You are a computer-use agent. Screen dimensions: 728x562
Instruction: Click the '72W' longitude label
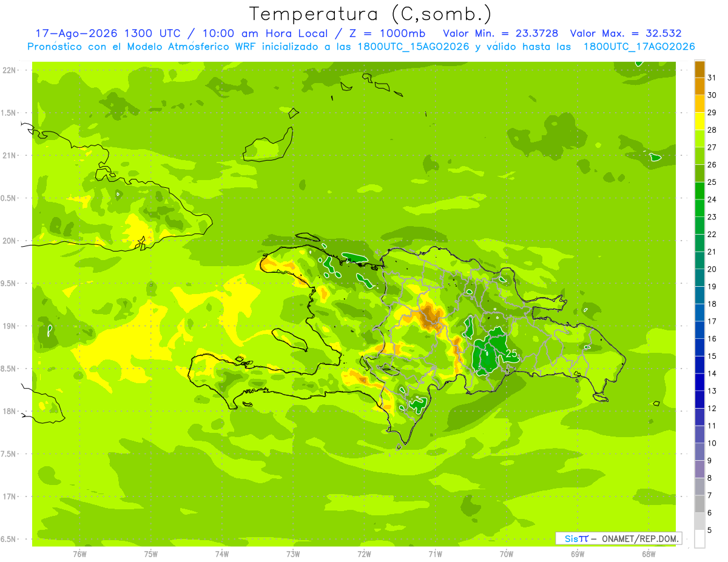[x=364, y=554]
